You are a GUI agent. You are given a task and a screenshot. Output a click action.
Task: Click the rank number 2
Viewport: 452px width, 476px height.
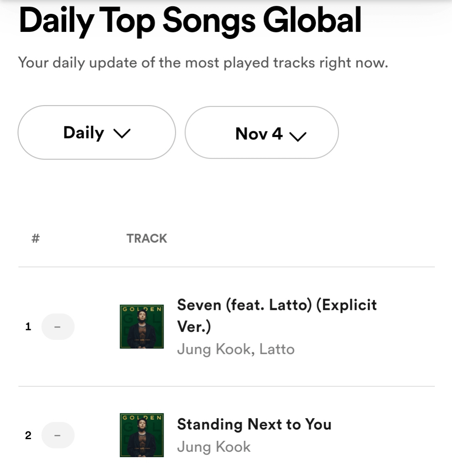coord(28,435)
